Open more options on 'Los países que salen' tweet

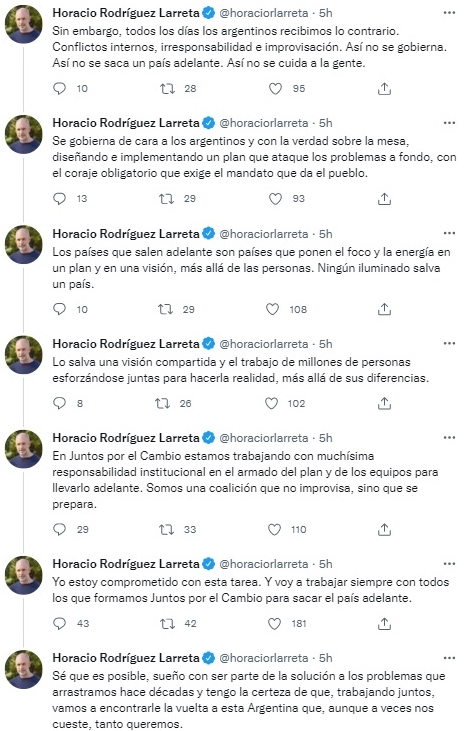click(x=449, y=234)
